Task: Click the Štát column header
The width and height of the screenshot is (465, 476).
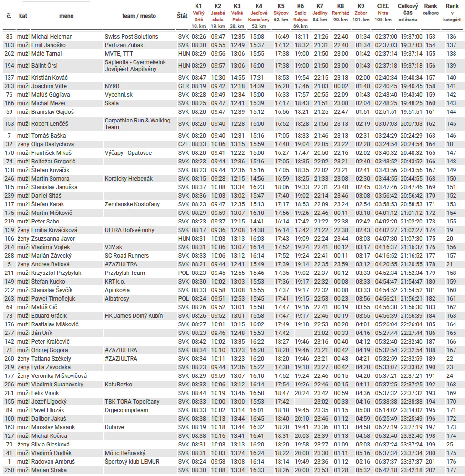Action: click(182, 16)
